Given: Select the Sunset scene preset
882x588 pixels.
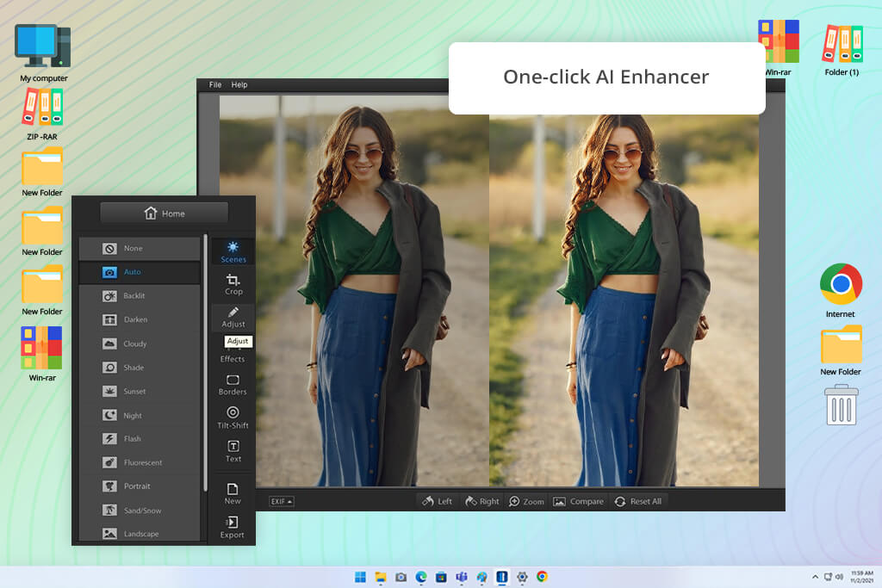Looking at the screenshot, I should tap(140, 391).
